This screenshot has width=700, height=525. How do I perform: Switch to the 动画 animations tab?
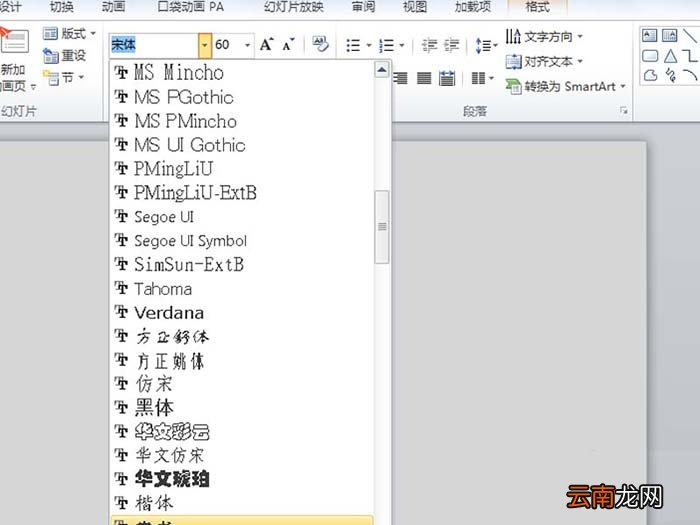113,7
